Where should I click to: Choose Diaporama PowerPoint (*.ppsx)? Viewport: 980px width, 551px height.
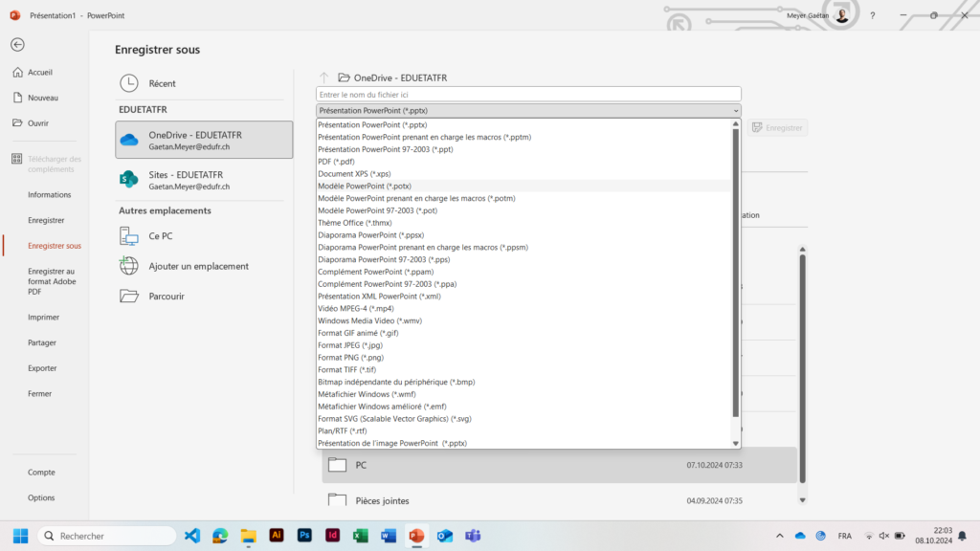(523, 235)
